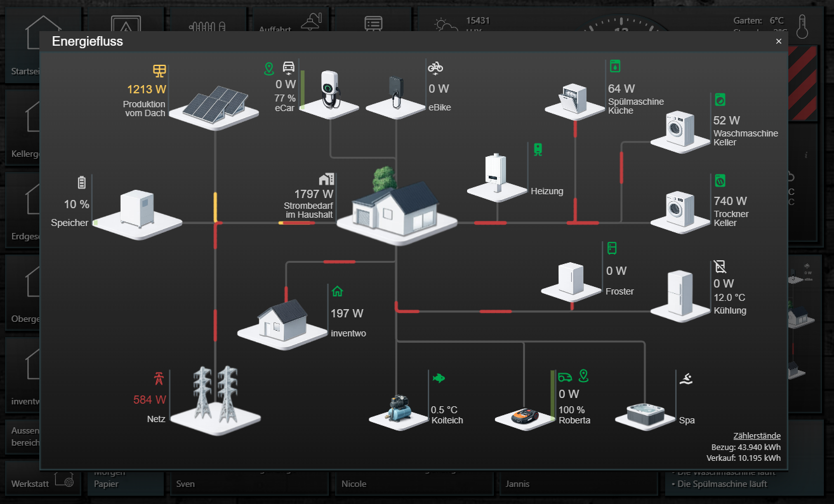Click the Spa hot tub icon
Screen dimensions: 834x504
644,413
